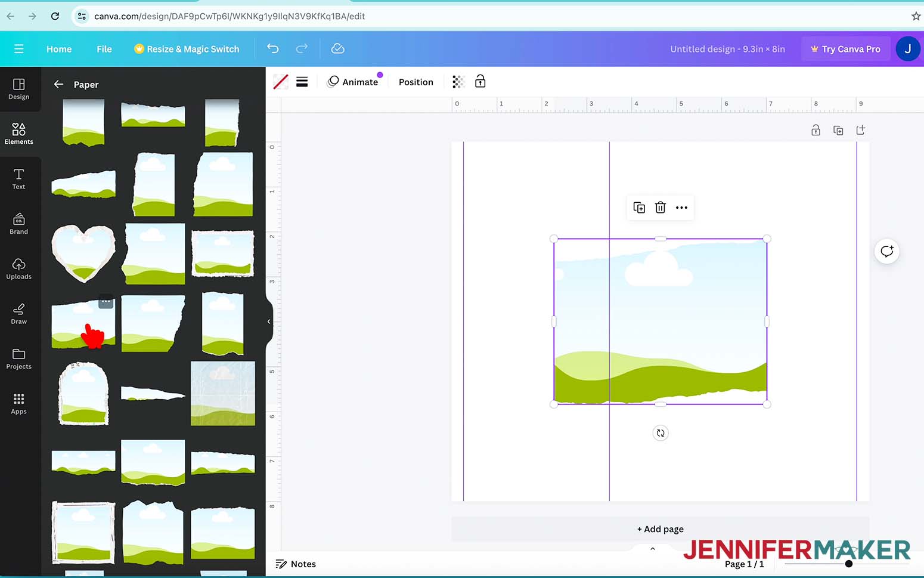Lock the page using page lock icon
Image resolution: width=924 pixels, height=578 pixels.
click(816, 130)
